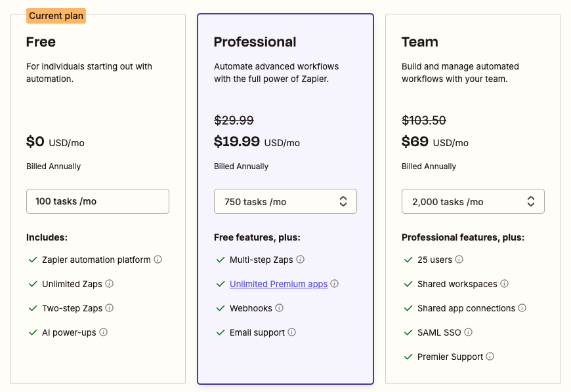
Task: Click 'Professional features, plus:' heading
Action: pos(463,237)
